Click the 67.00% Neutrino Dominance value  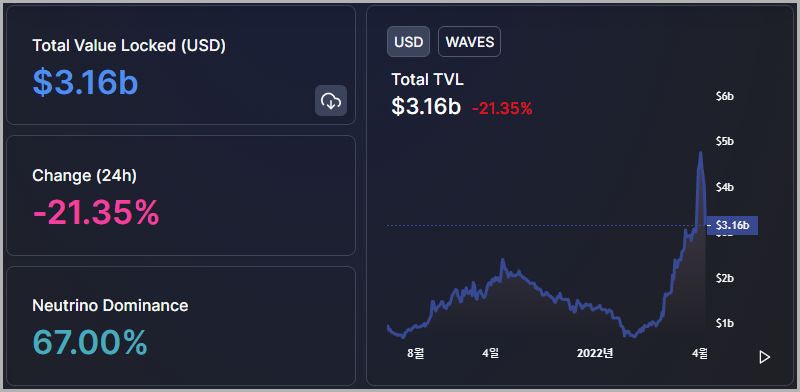[x=90, y=342]
